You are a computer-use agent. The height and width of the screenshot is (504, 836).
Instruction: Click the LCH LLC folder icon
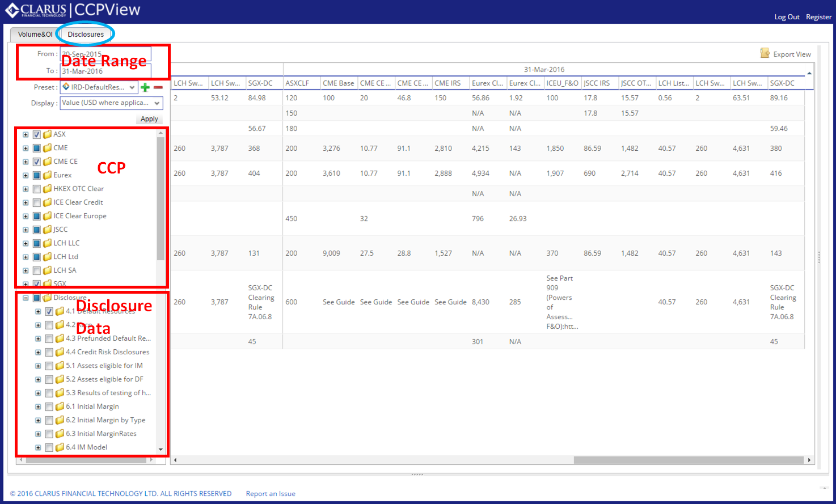pyautogui.click(x=48, y=243)
